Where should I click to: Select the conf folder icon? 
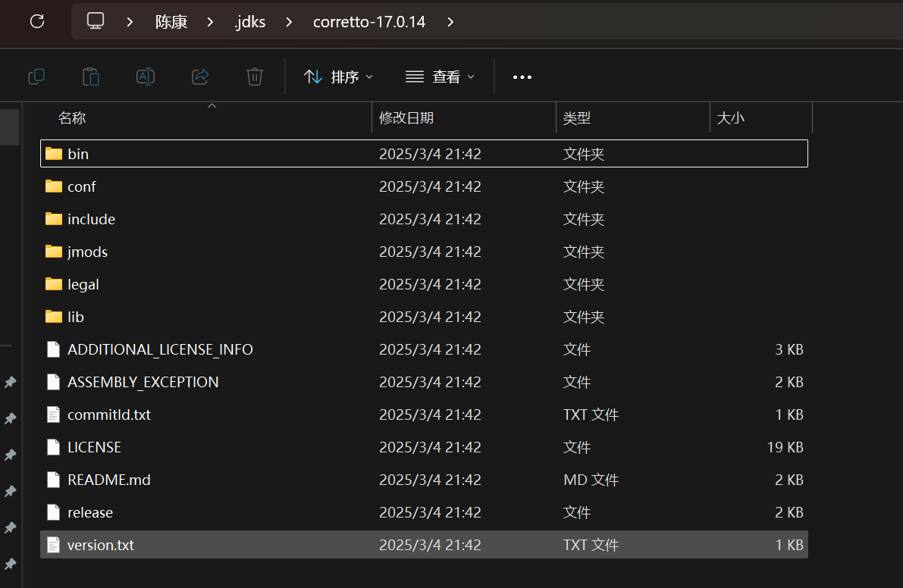tap(54, 186)
